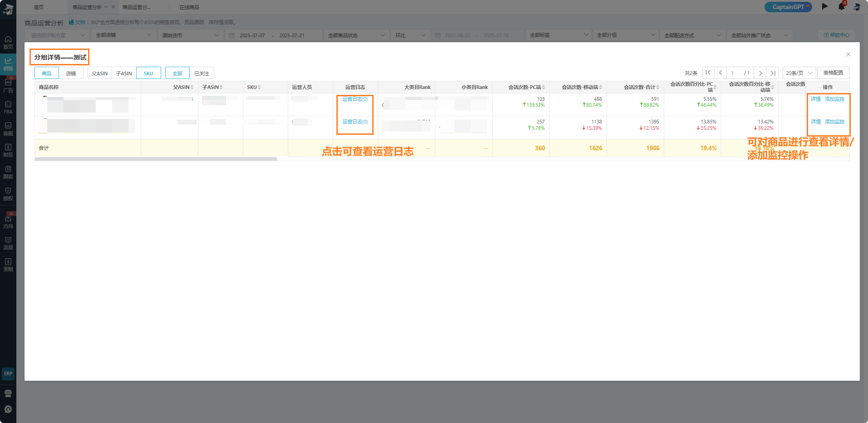868x423 pixels.
Task: Open 请选择诊断方案 selector
Action: point(57,35)
